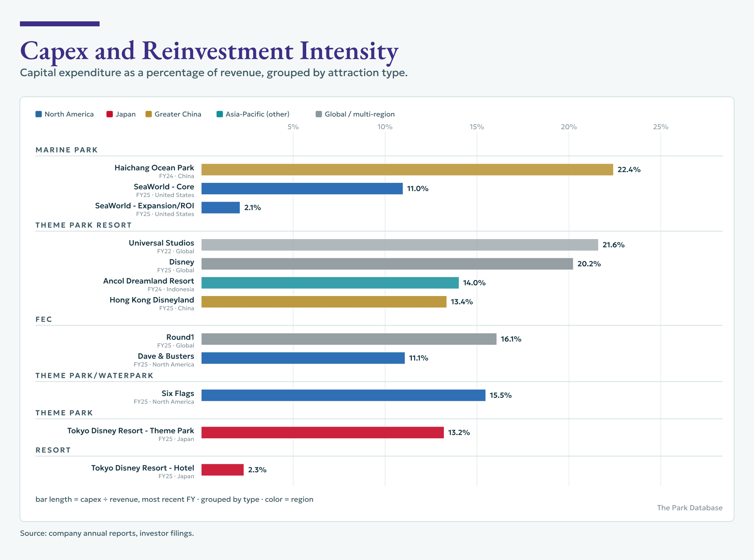Click the 'Global / multi-region' legend label text

360,114
